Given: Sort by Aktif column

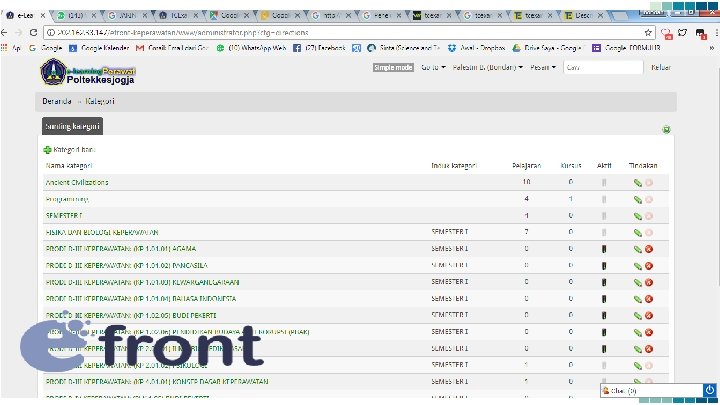Looking at the screenshot, I should pyautogui.click(x=604, y=165).
